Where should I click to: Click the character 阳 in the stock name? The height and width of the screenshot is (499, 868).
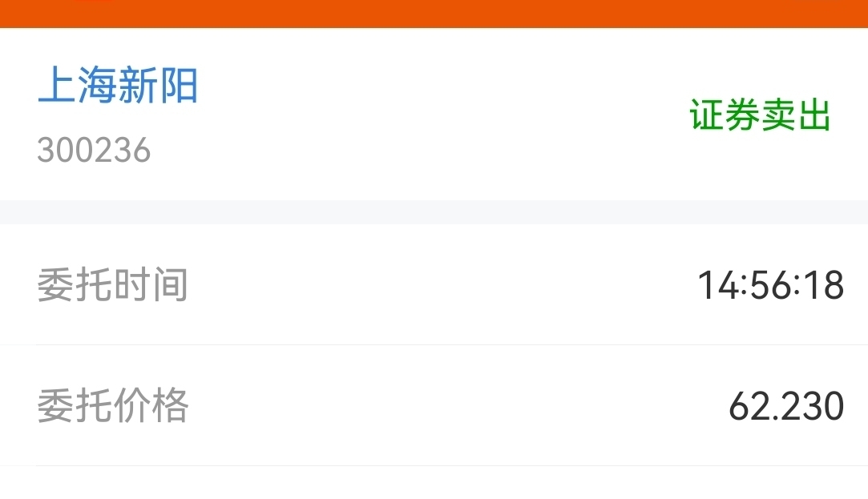(x=178, y=85)
